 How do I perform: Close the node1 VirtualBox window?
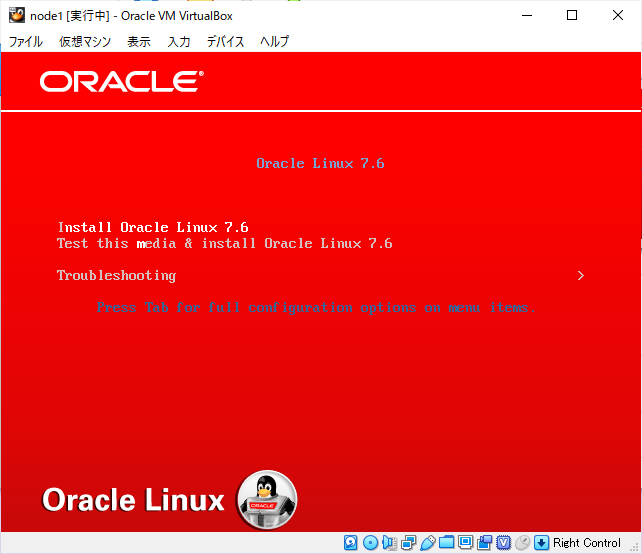point(618,16)
